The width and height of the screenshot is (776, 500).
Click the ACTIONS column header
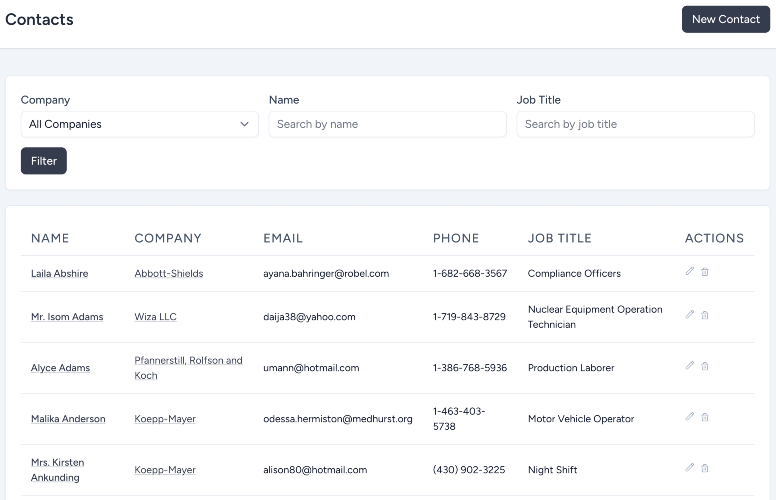[x=714, y=238]
